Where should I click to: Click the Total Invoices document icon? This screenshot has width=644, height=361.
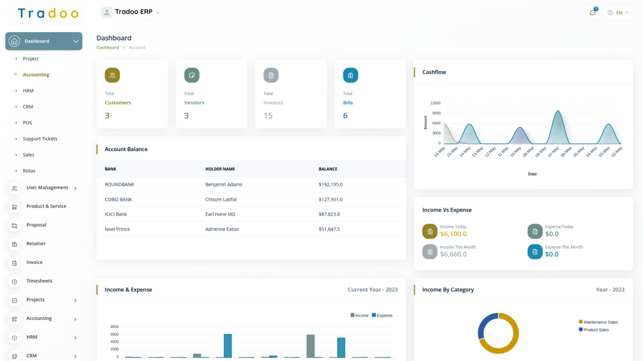271,75
